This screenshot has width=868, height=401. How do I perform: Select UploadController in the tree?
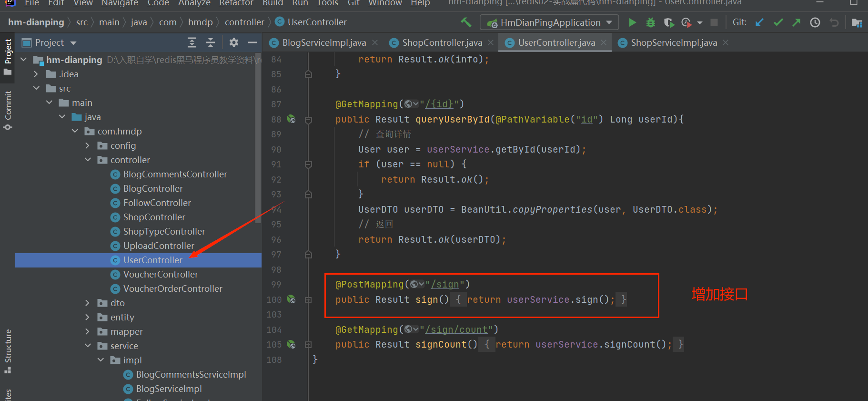159,246
